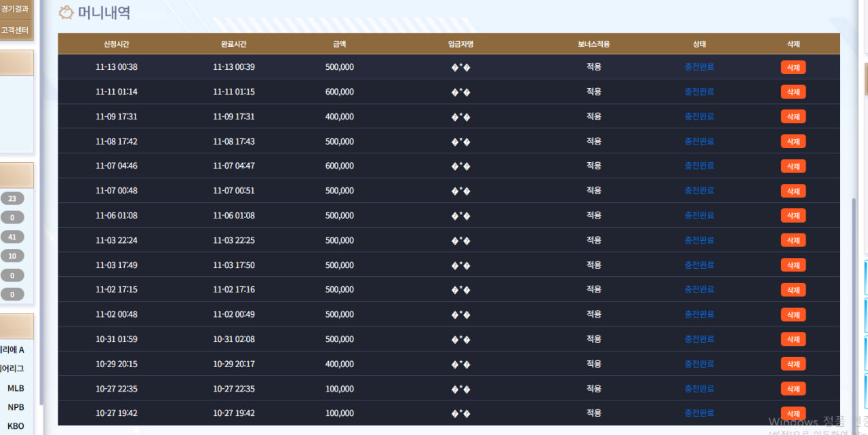The image size is (868, 435).
Task: Click the 400,000 amount in the 11-09 row
Action: pyautogui.click(x=340, y=117)
